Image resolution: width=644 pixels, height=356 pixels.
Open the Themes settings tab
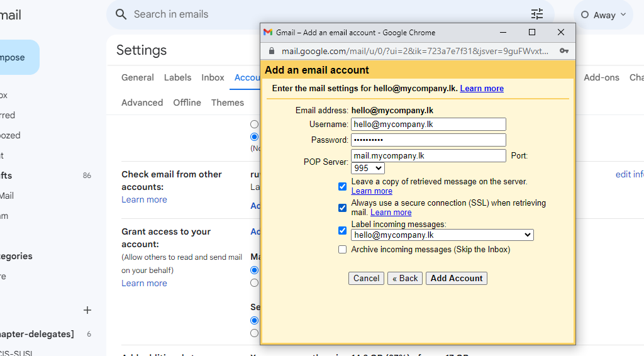tap(228, 103)
